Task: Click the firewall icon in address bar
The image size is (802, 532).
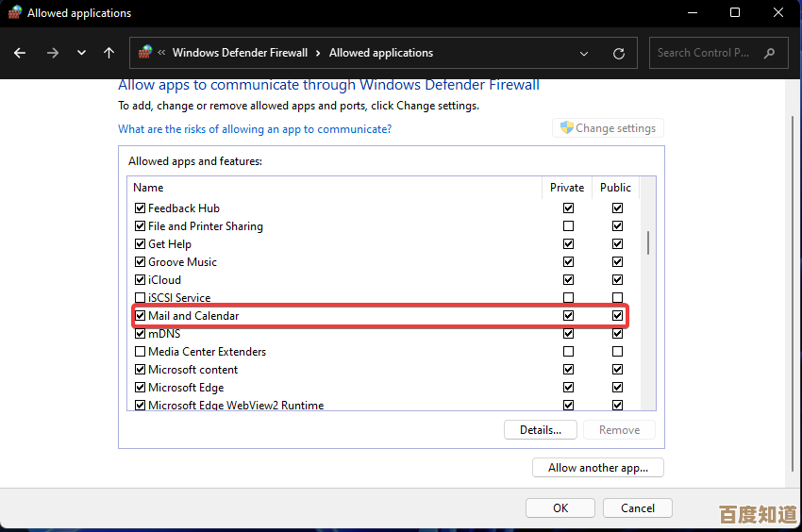Action: coord(145,53)
